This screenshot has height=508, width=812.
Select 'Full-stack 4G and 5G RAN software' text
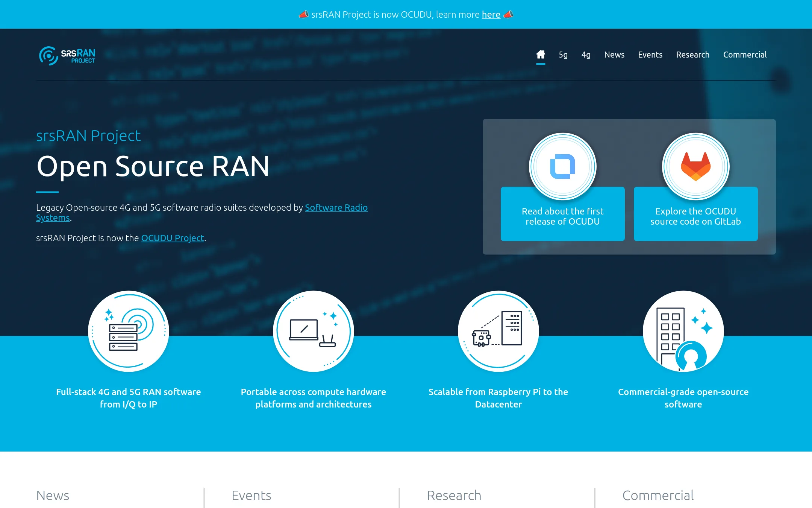tap(129, 392)
